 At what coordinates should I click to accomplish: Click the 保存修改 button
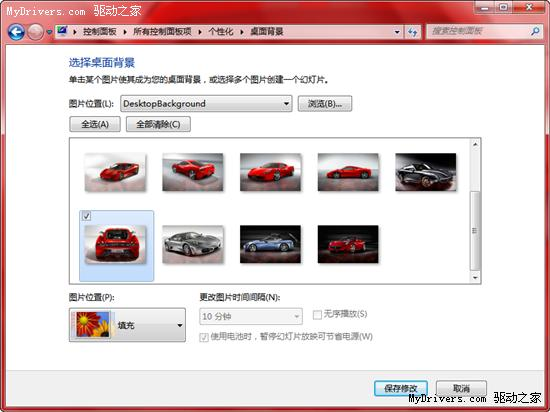pyautogui.click(x=401, y=389)
